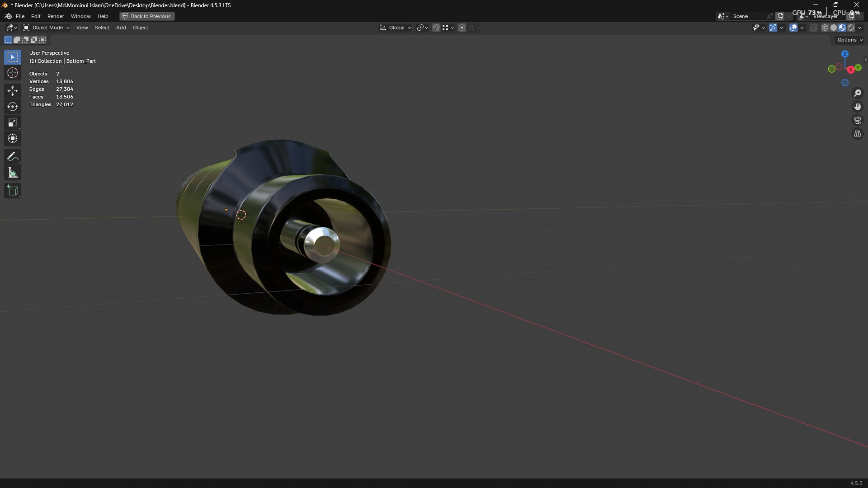
Task: Click the Vertices 13,806 statistic text
Action: [51, 81]
